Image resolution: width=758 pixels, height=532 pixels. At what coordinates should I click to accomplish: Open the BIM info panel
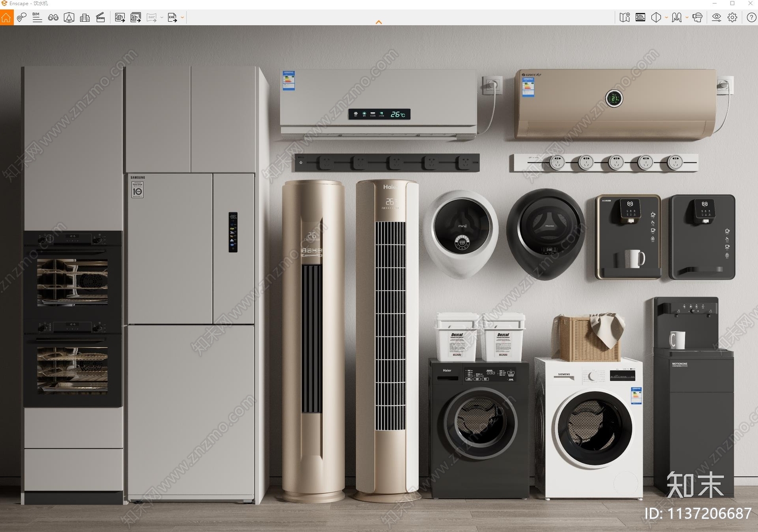(x=37, y=18)
